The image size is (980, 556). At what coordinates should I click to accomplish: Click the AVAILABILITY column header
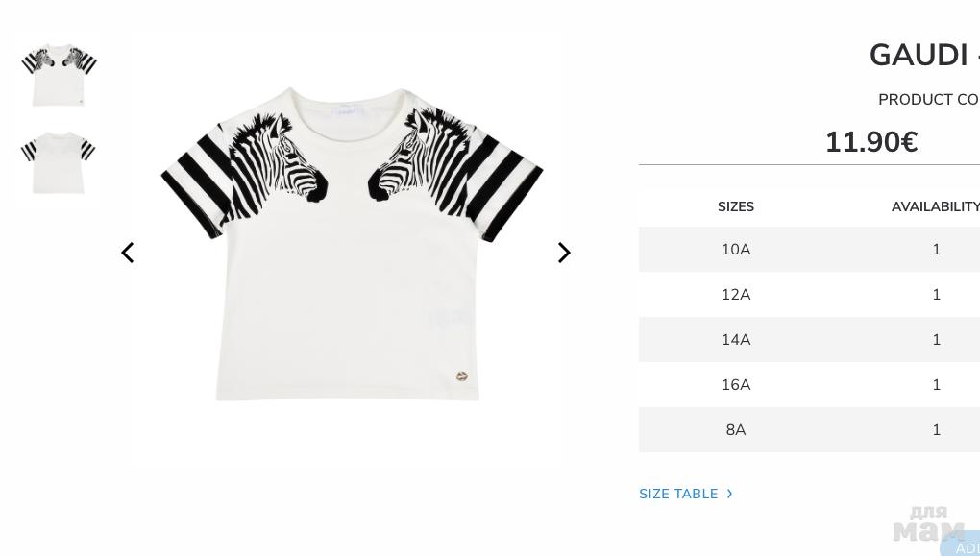pos(935,206)
